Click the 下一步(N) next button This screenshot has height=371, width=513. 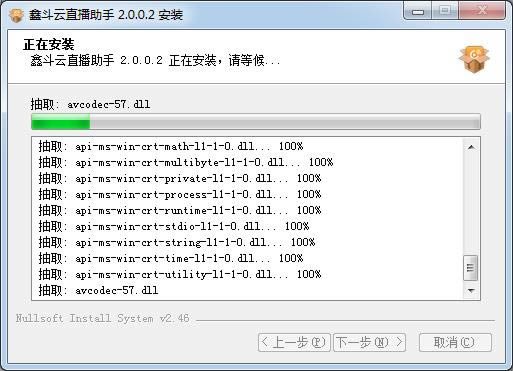(369, 342)
